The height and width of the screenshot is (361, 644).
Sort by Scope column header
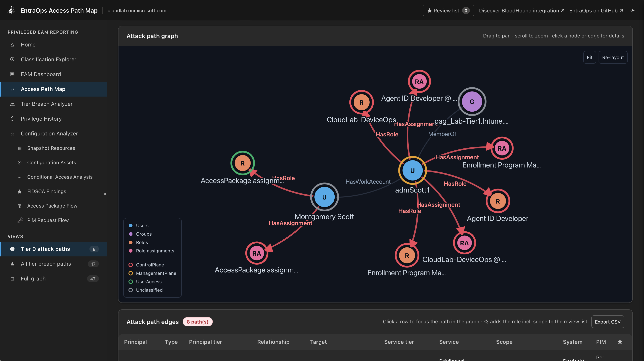click(504, 342)
